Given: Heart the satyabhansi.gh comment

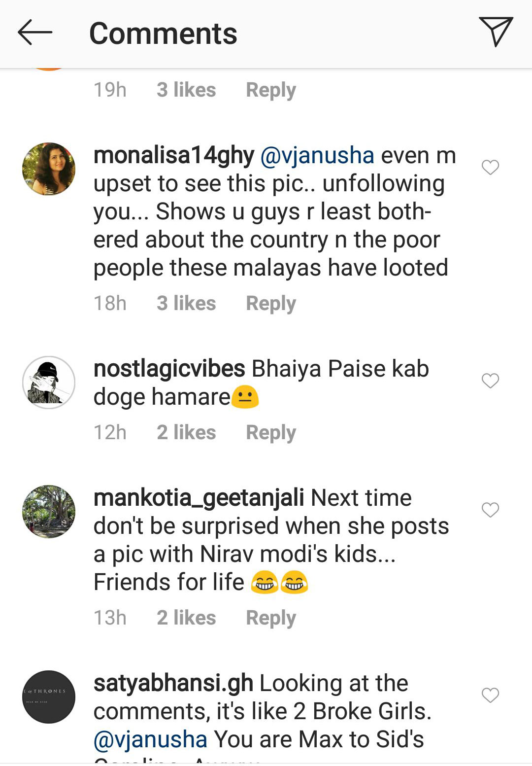Looking at the screenshot, I should pyautogui.click(x=490, y=696).
